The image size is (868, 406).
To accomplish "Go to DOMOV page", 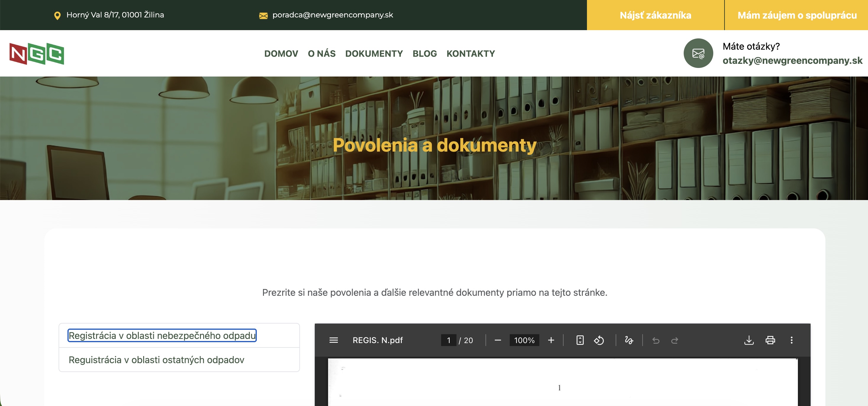I will click(281, 53).
